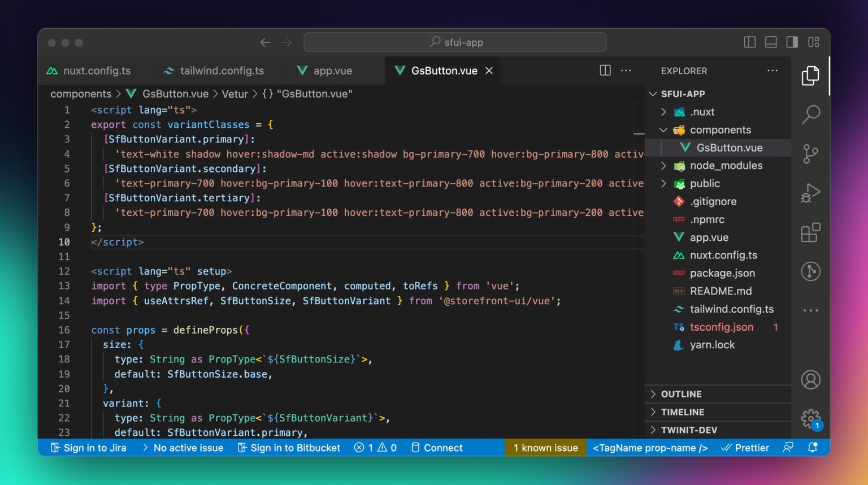The width and height of the screenshot is (868, 485).
Task: Toggle the primary side bar
Action: click(749, 42)
